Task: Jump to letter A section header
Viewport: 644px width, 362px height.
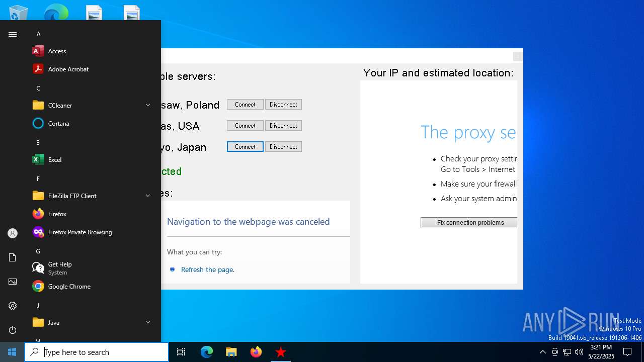Action: [39, 34]
